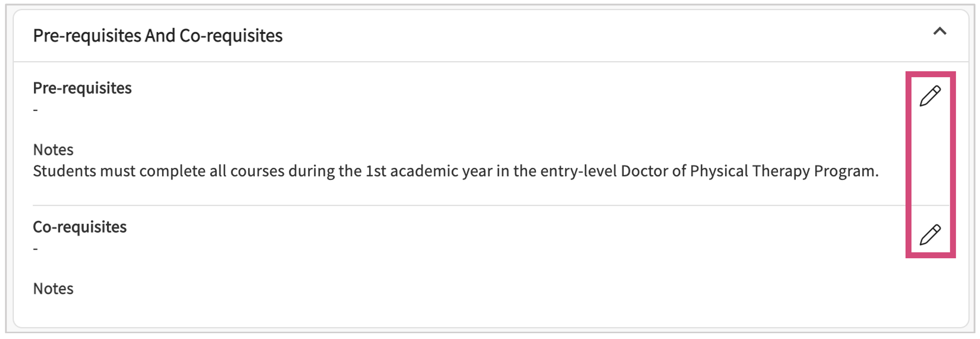Click the word 'And' in the panel title
This screenshot has height=339, width=980.
160,36
